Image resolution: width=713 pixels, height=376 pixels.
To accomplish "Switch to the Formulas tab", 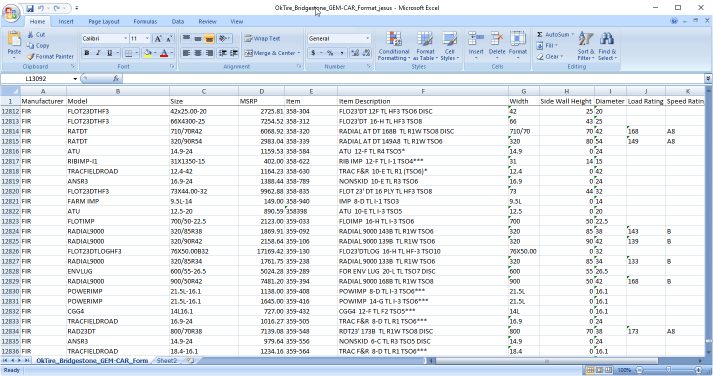I will 145,21.
